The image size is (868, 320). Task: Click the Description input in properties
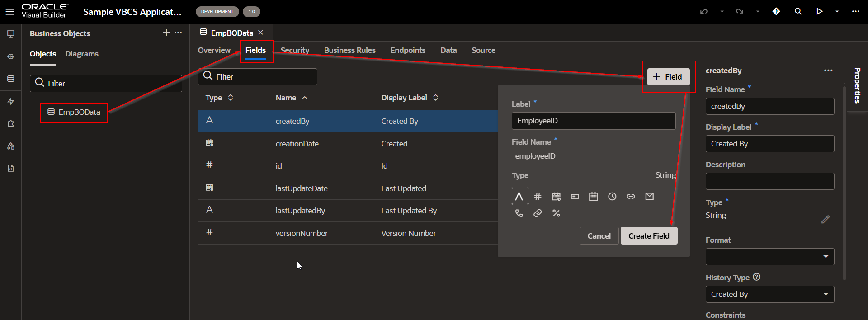coord(770,181)
